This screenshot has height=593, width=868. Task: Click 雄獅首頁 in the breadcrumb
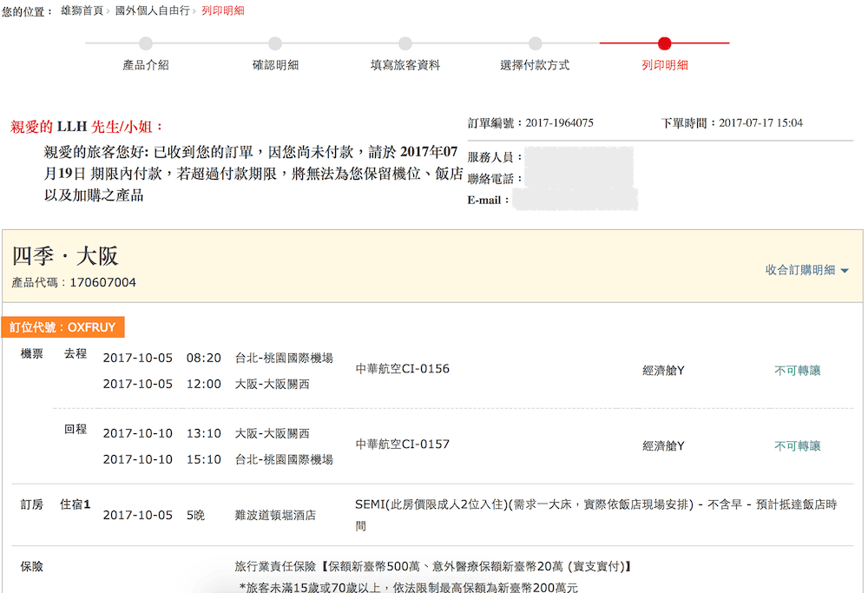(x=81, y=11)
